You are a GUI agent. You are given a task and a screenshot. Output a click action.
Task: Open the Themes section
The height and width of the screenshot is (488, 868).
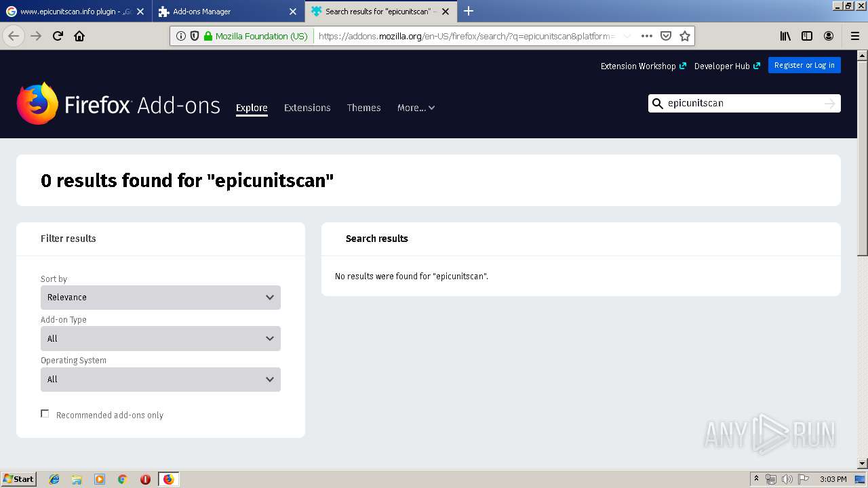[363, 108]
